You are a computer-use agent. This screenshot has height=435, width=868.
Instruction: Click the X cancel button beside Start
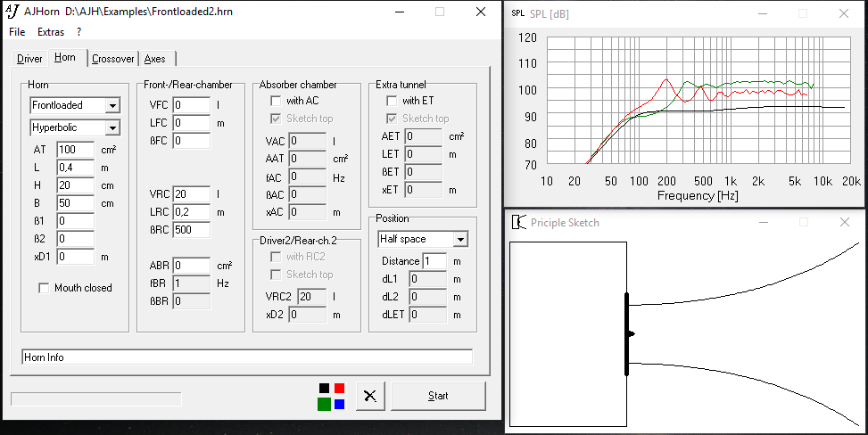[370, 396]
